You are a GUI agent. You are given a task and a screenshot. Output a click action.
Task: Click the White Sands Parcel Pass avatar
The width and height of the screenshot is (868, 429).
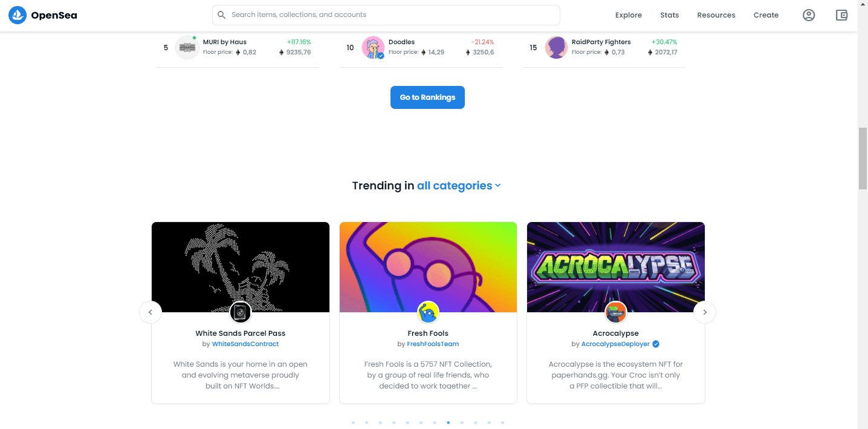[x=241, y=312]
